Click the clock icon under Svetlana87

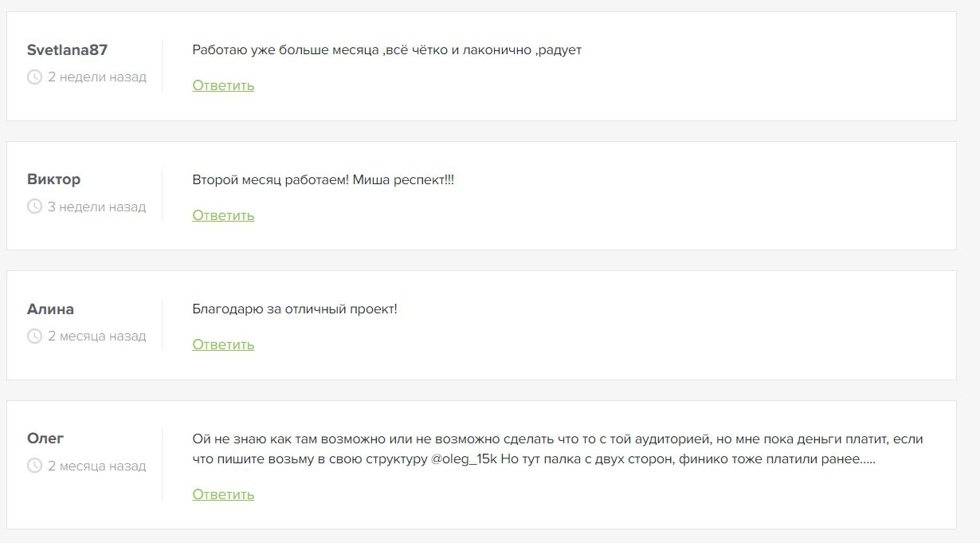coord(34,77)
